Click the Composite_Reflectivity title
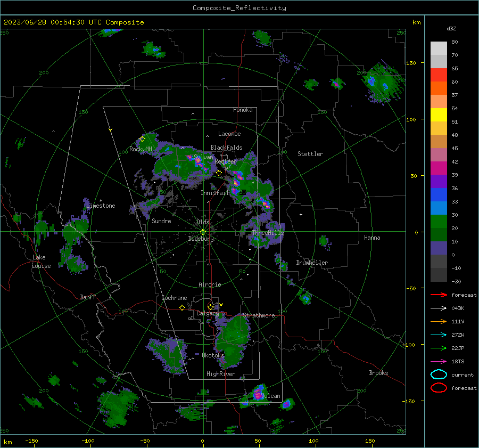The height and width of the screenshot is (448, 479). (x=240, y=8)
